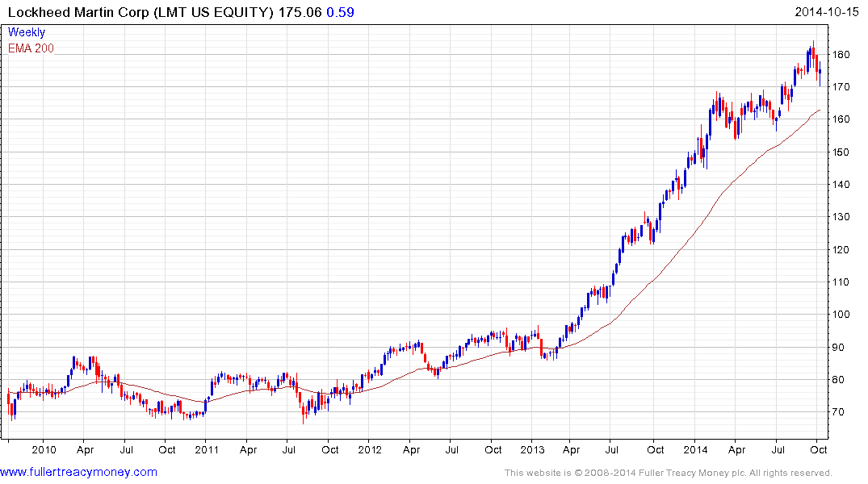Click the end of the EMA 200 line

coord(820,110)
